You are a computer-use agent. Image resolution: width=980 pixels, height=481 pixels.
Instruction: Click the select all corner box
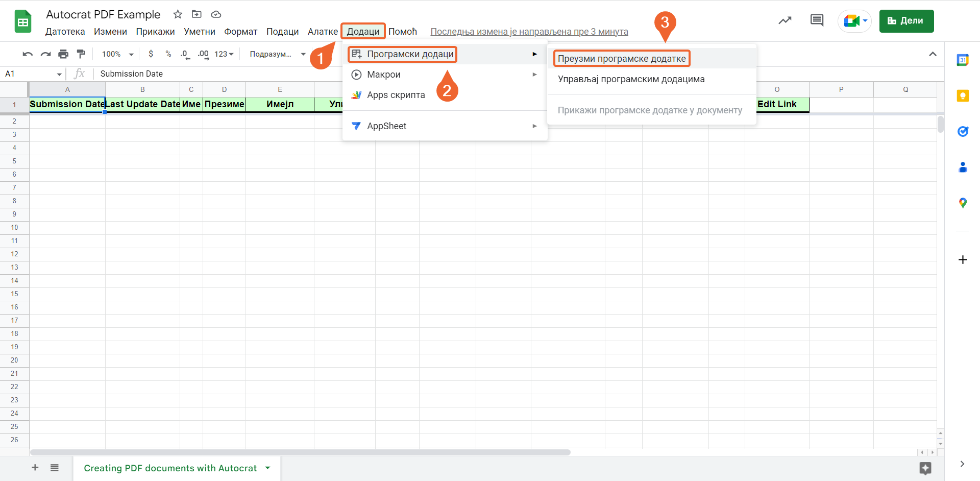(x=14, y=89)
